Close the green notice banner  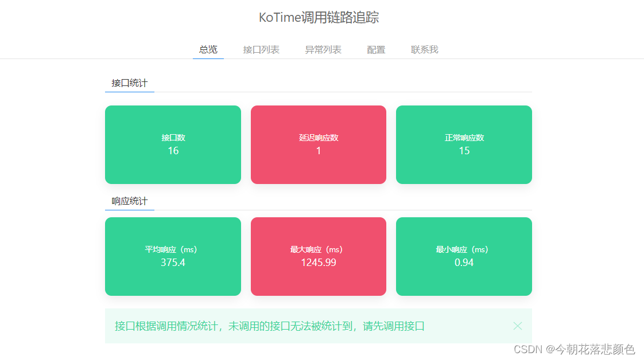click(x=518, y=326)
